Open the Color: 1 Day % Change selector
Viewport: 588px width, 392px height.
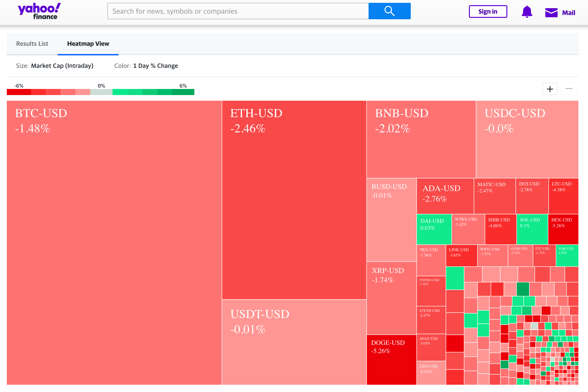point(155,66)
